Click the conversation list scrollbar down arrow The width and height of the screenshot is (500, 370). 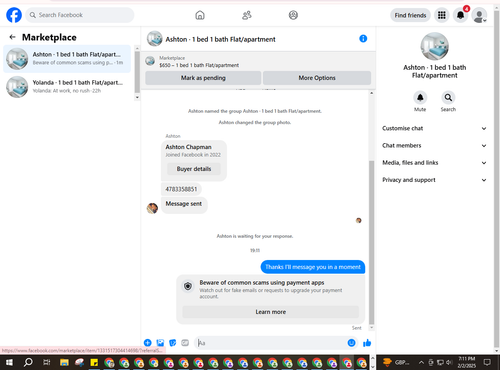point(137,97)
